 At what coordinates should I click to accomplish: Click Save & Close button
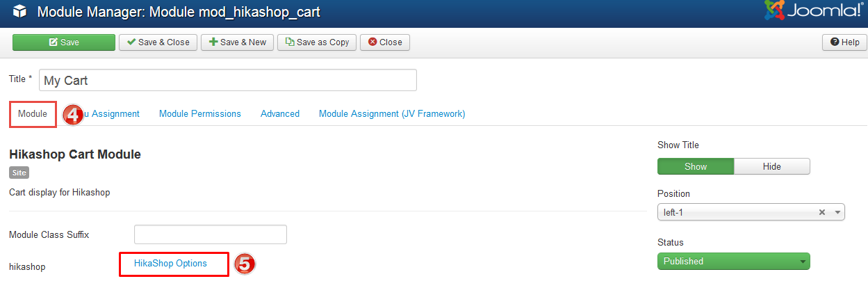pos(158,42)
